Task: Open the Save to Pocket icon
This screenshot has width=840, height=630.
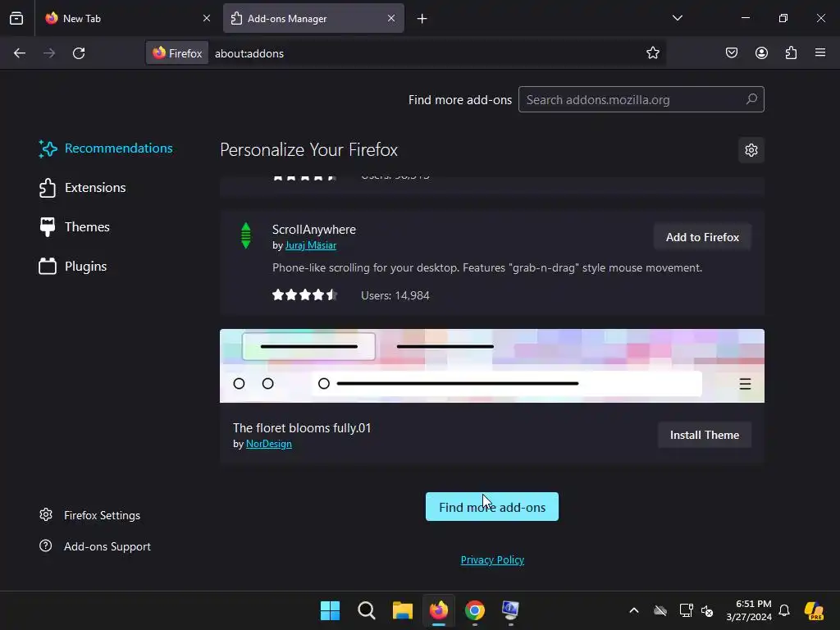Action: [x=731, y=52]
